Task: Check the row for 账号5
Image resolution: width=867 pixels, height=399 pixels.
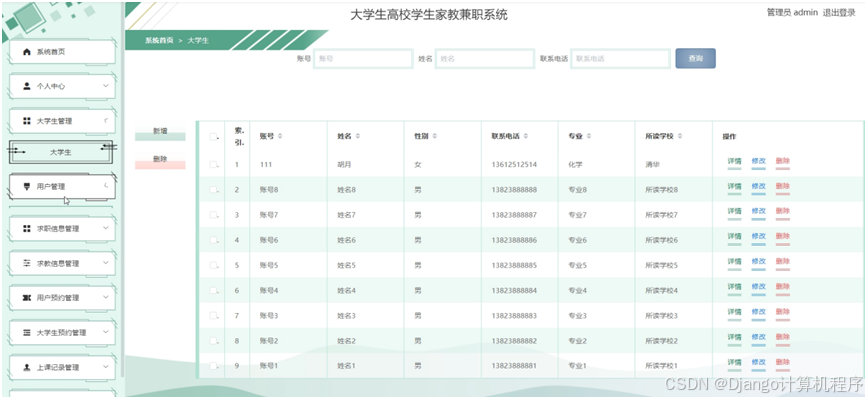Action: (x=213, y=265)
